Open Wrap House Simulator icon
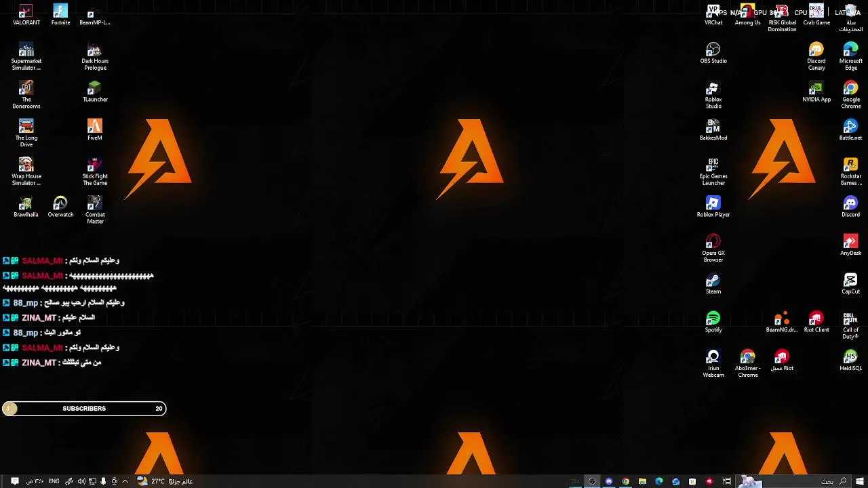The image size is (868, 488). click(26, 172)
